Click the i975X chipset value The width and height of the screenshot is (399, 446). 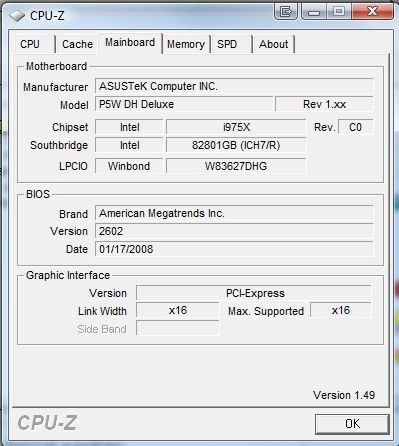(x=236, y=127)
